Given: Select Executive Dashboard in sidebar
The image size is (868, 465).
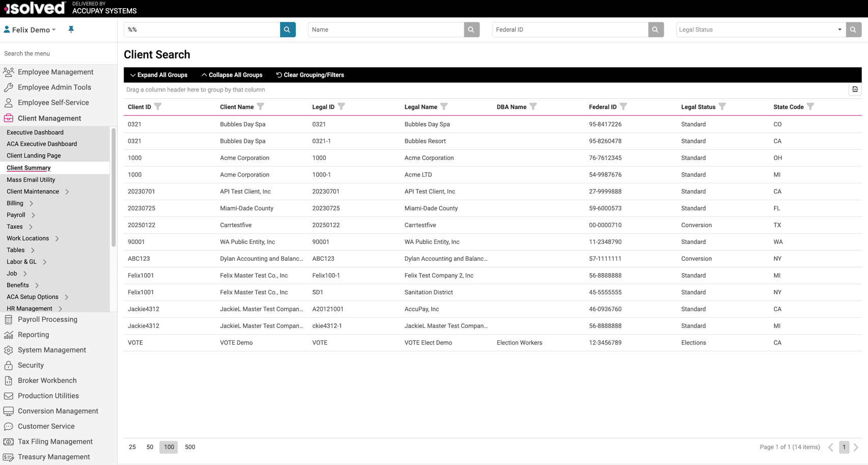Looking at the screenshot, I should click(x=35, y=132).
